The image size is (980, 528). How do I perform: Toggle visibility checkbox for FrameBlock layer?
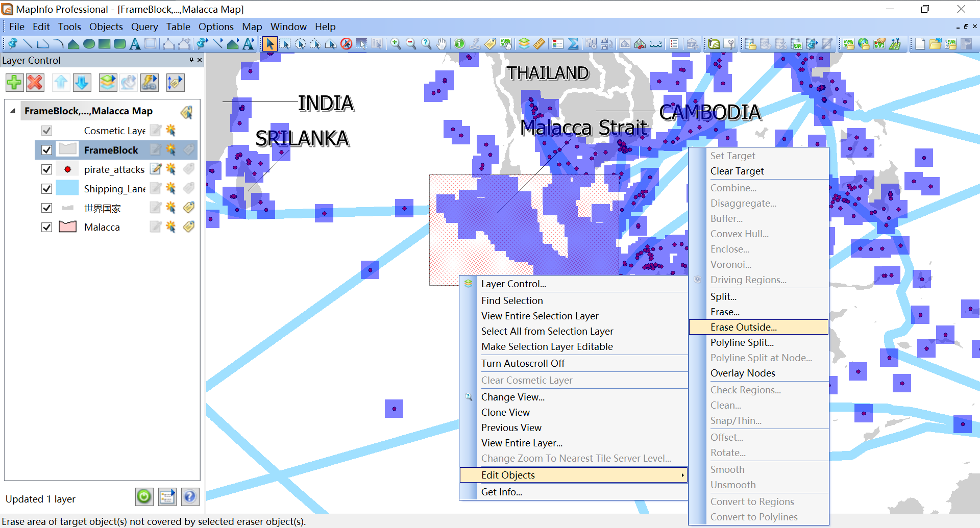coord(46,150)
